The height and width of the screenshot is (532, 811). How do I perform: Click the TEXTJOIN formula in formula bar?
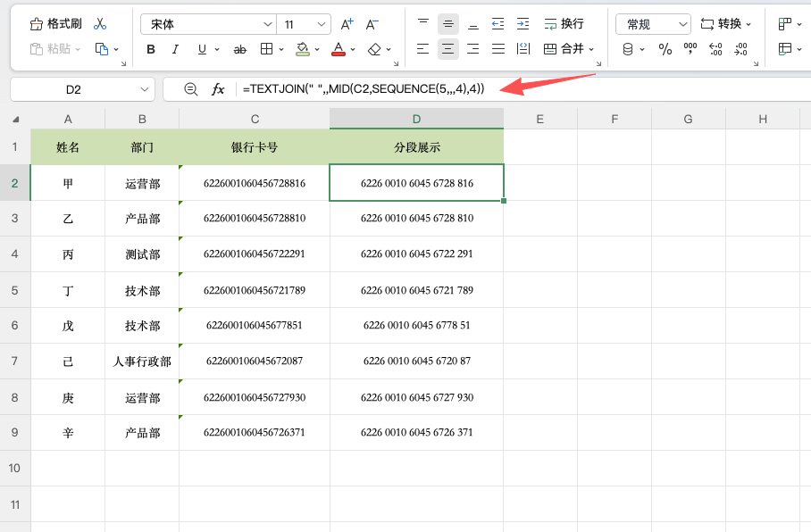point(364,89)
